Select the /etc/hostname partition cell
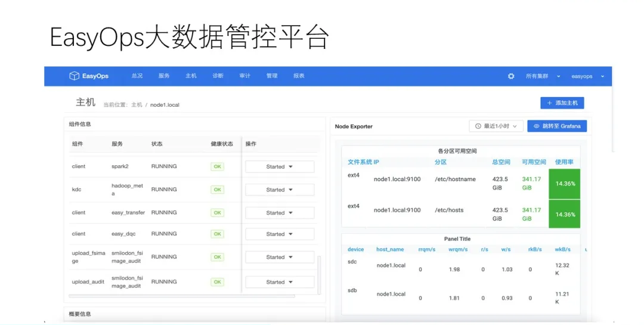 pos(455,179)
